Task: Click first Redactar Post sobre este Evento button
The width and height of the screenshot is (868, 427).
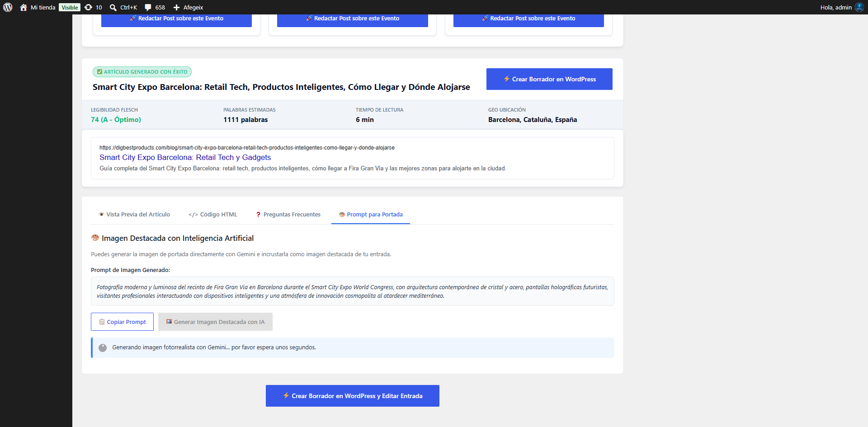Action: coord(176,19)
